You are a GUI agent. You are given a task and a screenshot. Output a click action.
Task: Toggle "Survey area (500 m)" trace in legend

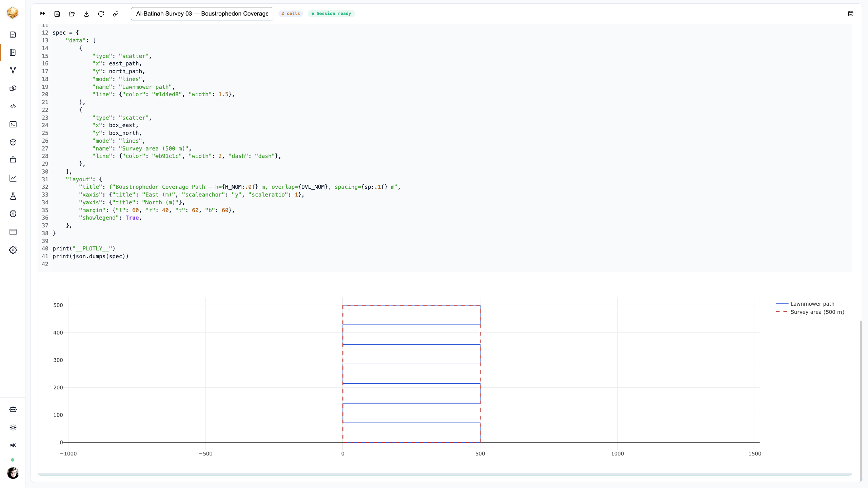(x=810, y=312)
